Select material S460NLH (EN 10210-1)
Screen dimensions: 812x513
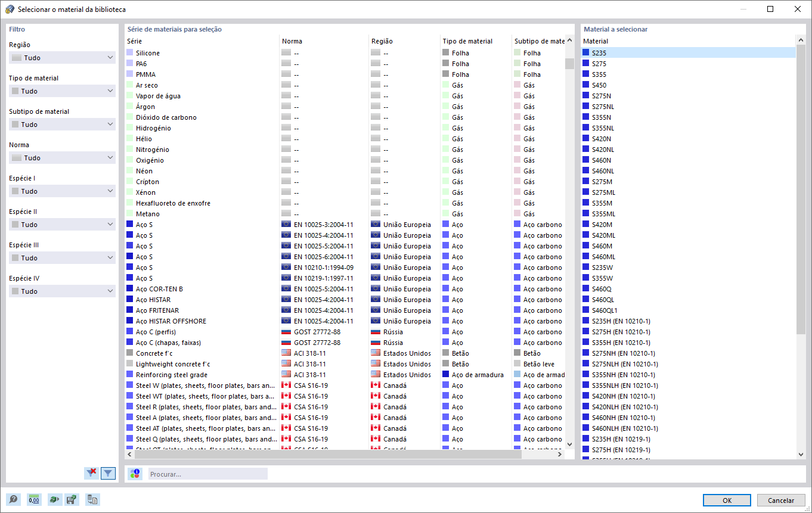(x=689, y=428)
